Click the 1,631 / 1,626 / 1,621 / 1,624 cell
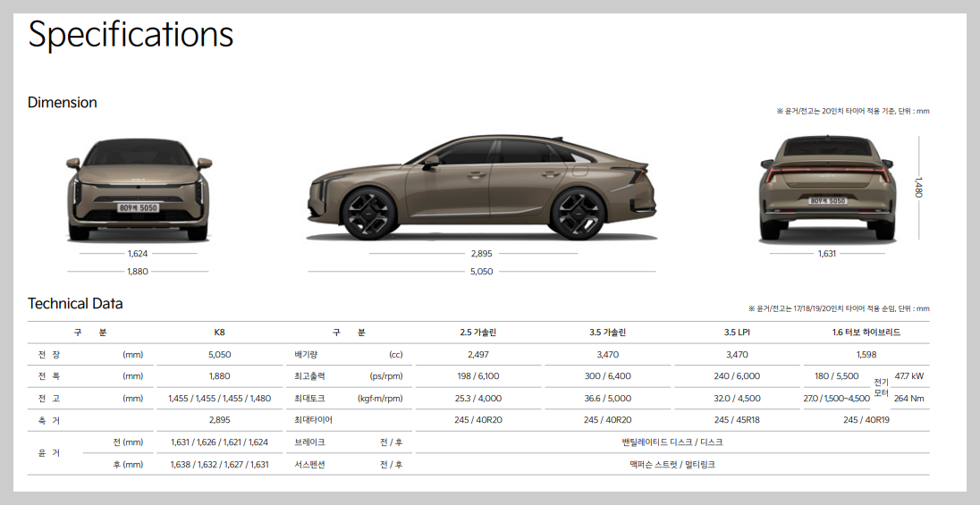Image resolution: width=980 pixels, height=505 pixels. 219,442
